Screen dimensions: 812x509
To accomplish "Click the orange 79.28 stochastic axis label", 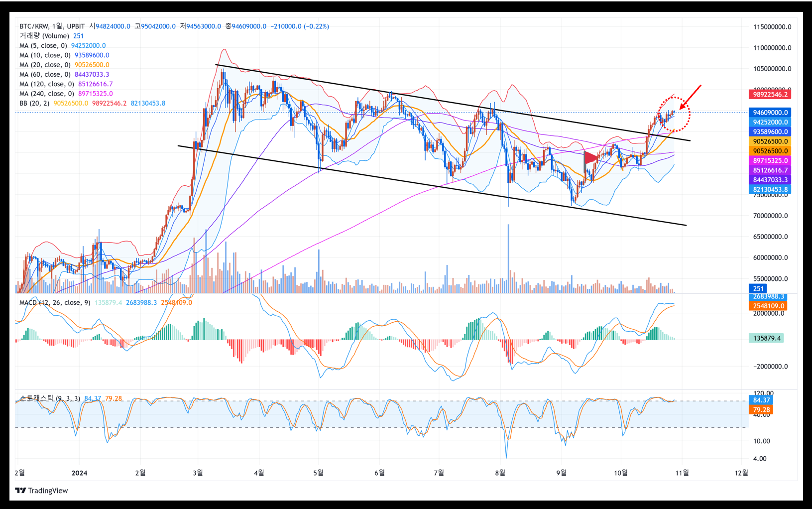I will 761,410.
